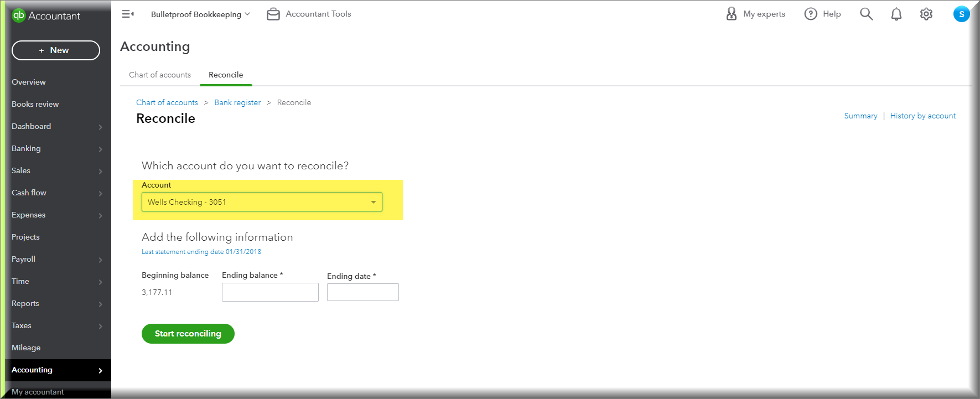Open Reports in the sidebar
Image resolution: width=980 pixels, height=399 pixels.
pyautogui.click(x=25, y=303)
